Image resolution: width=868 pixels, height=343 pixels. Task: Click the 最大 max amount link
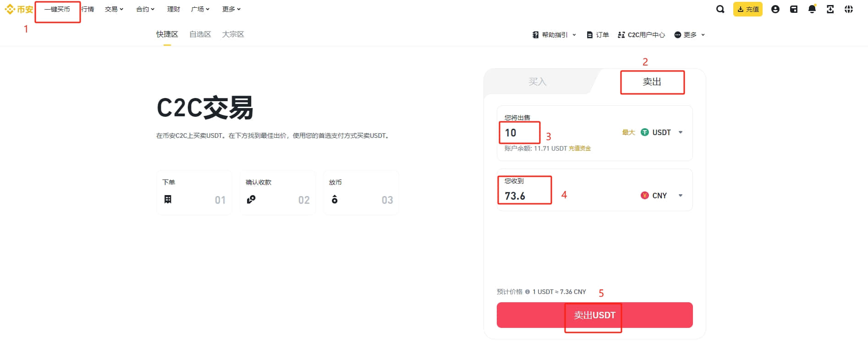click(628, 132)
